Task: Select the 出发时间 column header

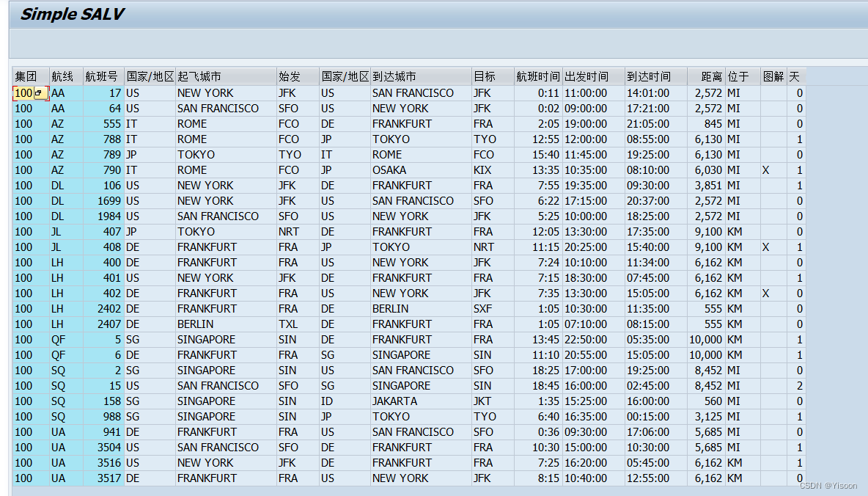Action: pyautogui.click(x=593, y=76)
